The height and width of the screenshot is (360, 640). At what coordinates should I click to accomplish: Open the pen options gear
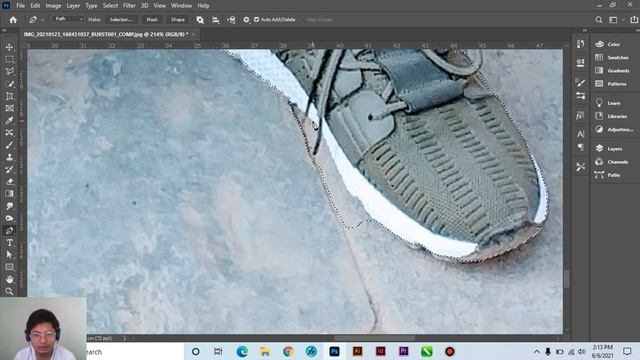[x=246, y=20]
